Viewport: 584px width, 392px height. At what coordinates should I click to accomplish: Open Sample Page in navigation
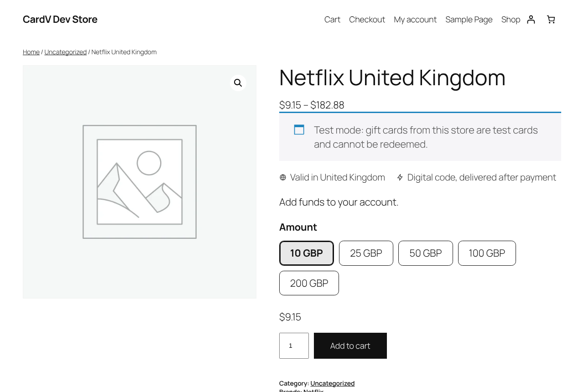[469, 19]
